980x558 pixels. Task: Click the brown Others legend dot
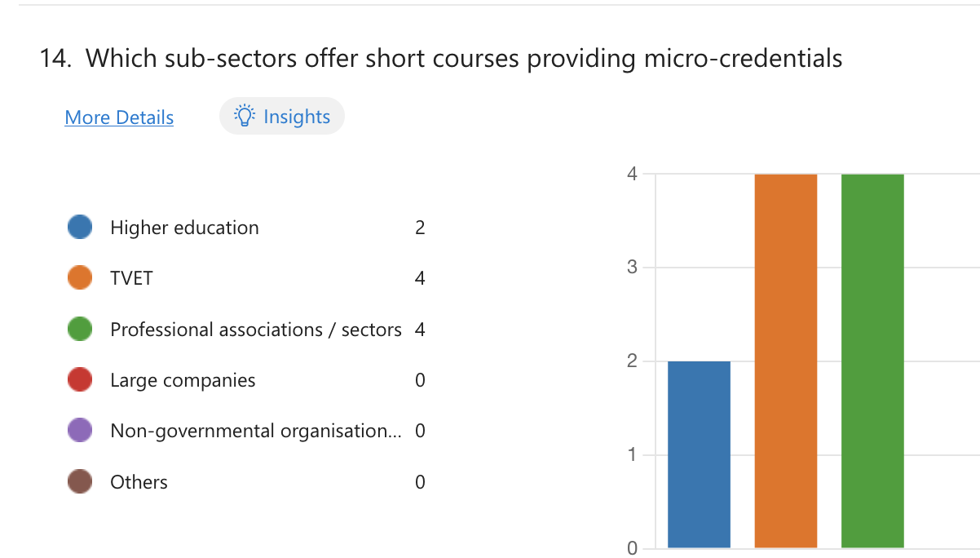pos(80,482)
